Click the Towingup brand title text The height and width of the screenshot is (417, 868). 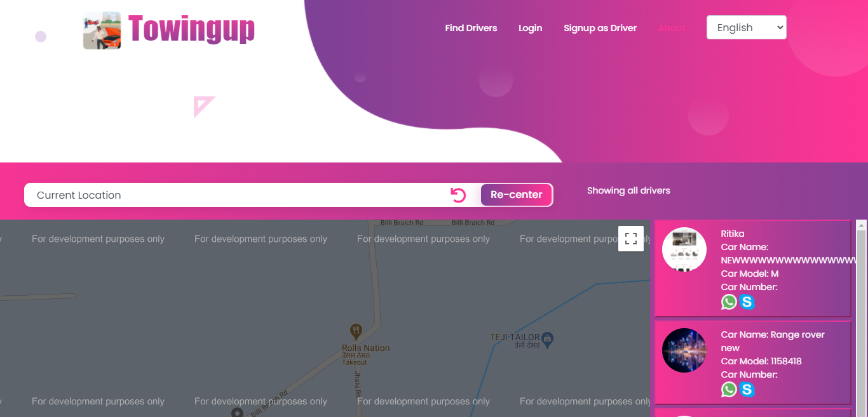click(191, 29)
